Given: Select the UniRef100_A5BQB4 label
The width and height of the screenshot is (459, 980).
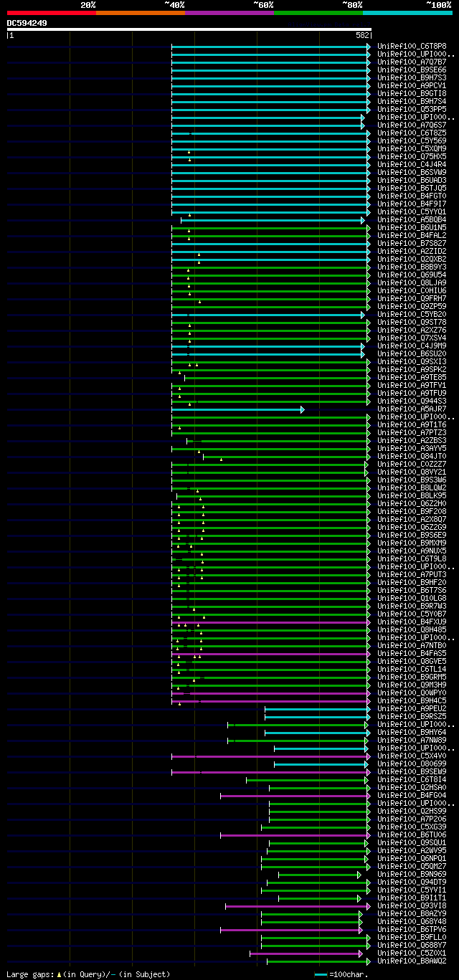Looking at the screenshot, I should tap(412, 219).
